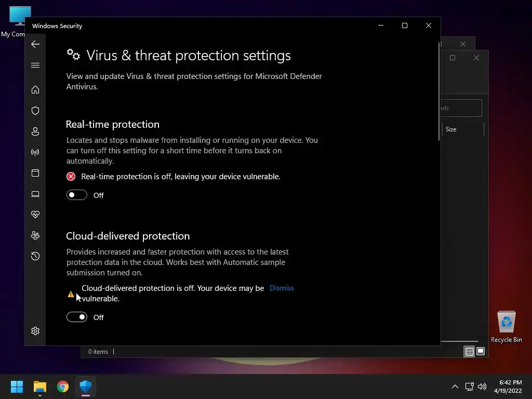Viewport: 532px width, 399px height.
Task: Switch File Explorer to details view
Action: [x=469, y=352]
